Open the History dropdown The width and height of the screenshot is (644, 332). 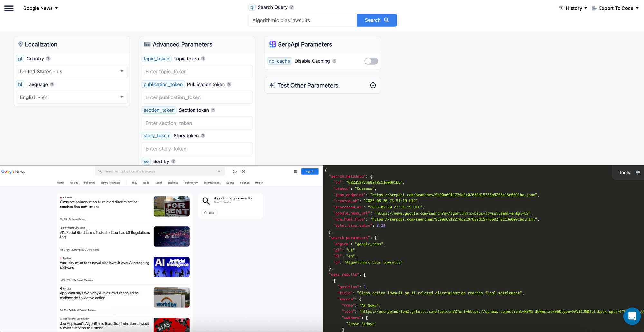click(573, 8)
